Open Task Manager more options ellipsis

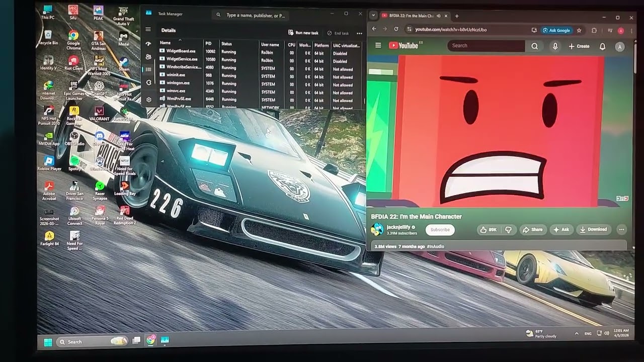pos(359,33)
